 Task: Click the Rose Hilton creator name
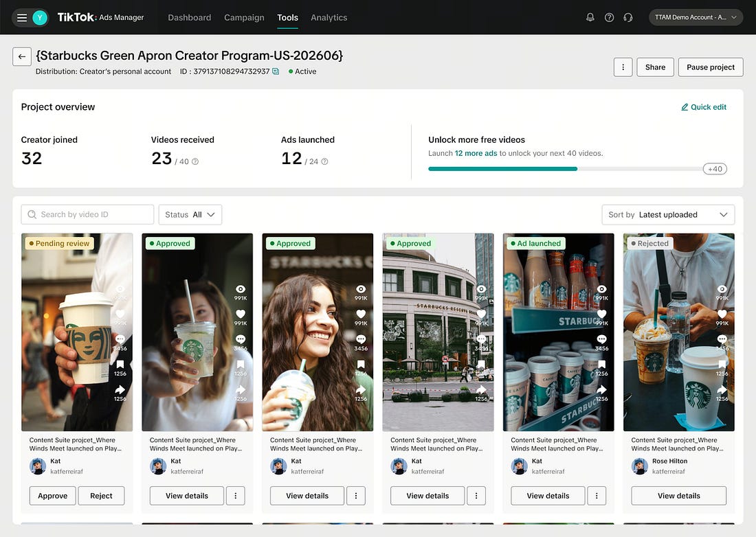point(669,461)
